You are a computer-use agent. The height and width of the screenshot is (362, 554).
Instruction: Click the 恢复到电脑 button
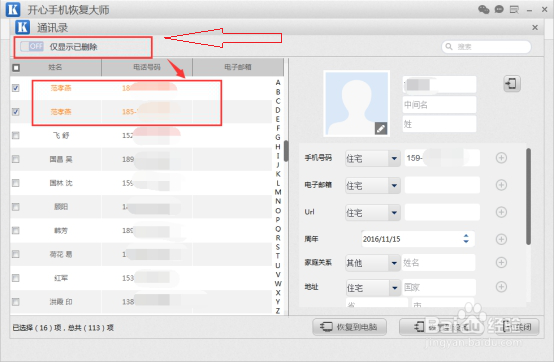pos(349,327)
